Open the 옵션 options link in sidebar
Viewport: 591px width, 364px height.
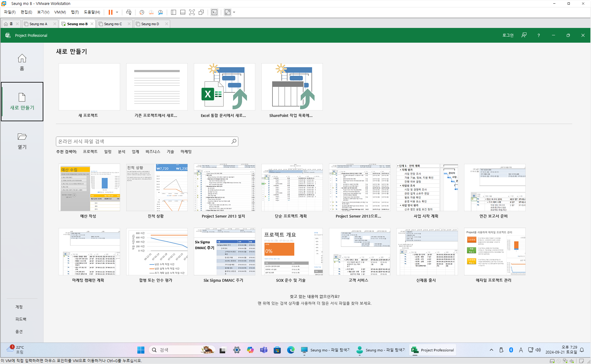[19, 331]
